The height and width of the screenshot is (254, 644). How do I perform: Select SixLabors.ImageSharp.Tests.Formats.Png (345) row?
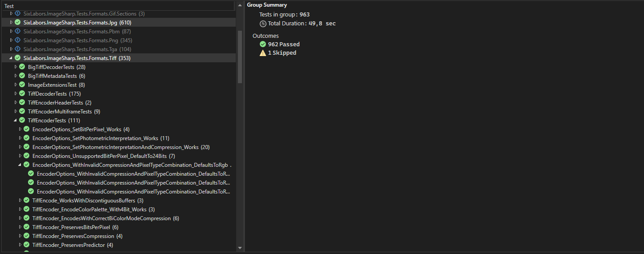click(118, 40)
